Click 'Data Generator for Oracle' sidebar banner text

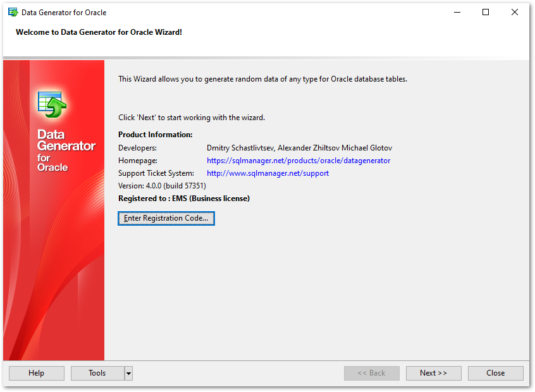click(x=66, y=150)
